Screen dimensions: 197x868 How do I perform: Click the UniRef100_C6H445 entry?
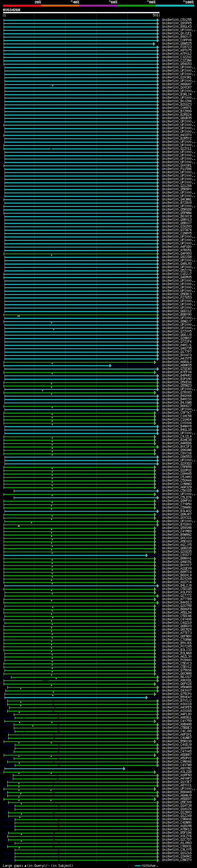pos(177,474)
